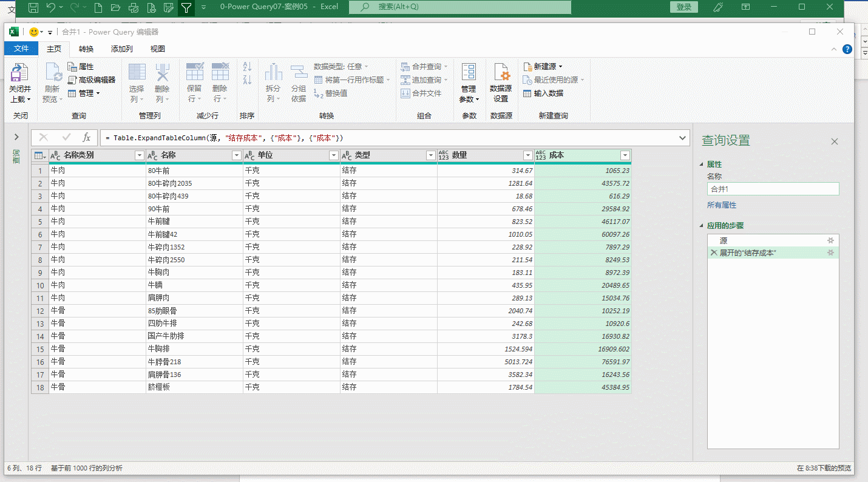Open filter dropdown for 名称类别 column

pyautogui.click(x=140, y=155)
